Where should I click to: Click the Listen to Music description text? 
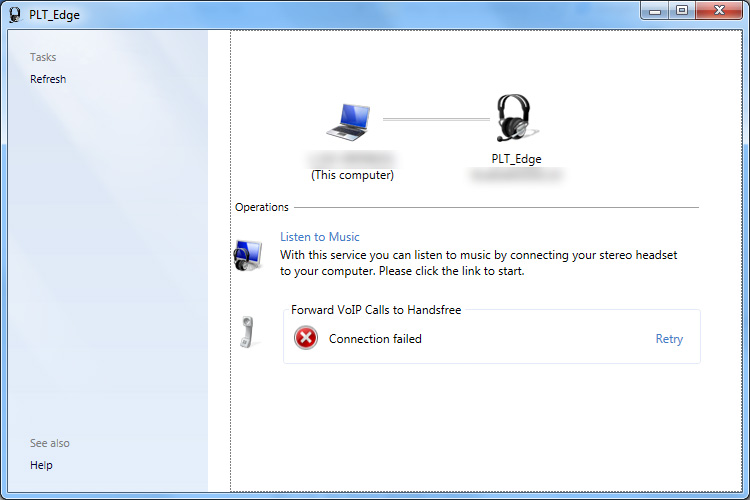point(478,263)
